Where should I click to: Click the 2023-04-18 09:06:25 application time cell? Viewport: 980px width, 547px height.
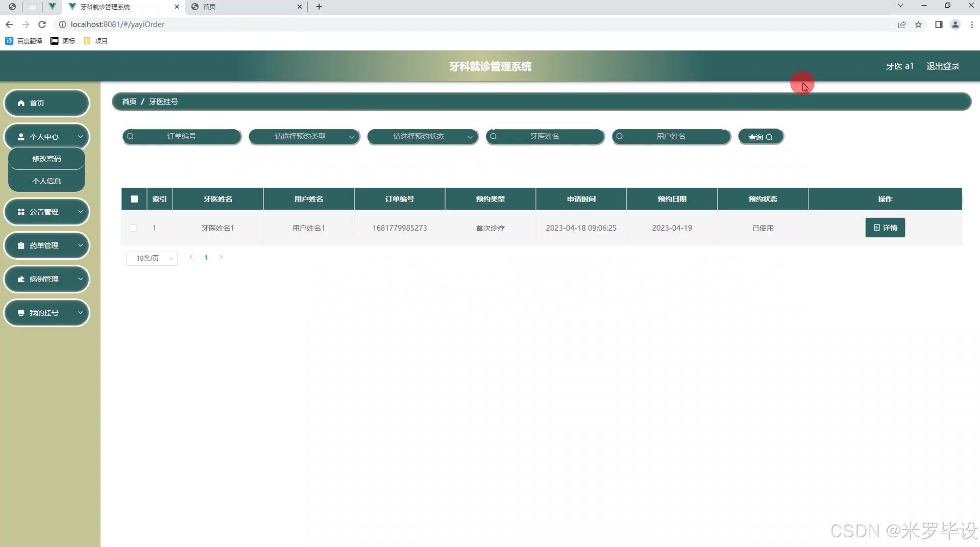point(581,228)
